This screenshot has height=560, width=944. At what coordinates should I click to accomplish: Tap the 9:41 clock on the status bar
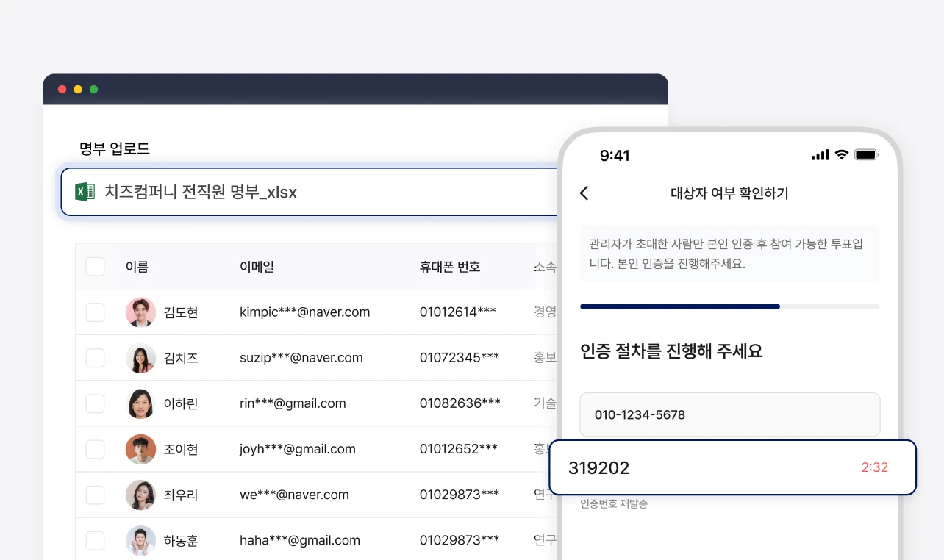615,155
